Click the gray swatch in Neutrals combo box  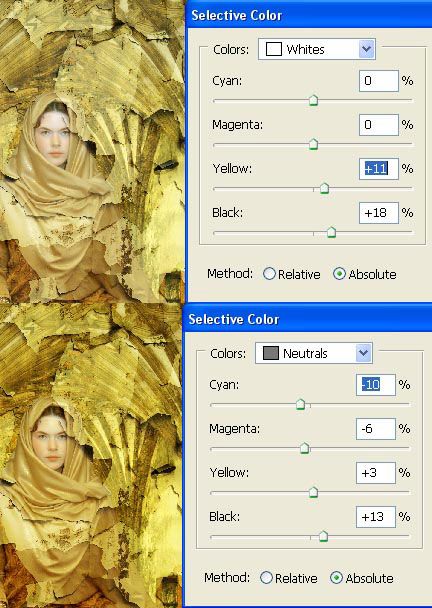tap(271, 353)
